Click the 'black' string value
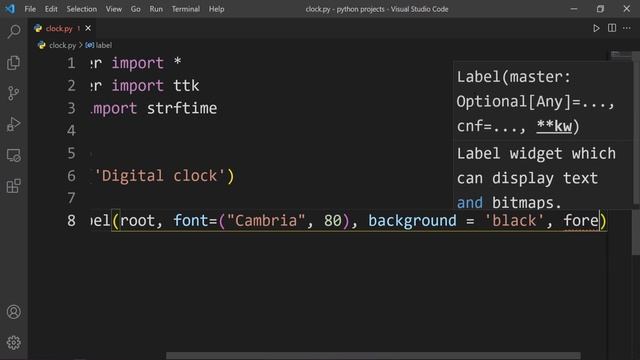The width and height of the screenshot is (640, 360). pyautogui.click(x=514, y=221)
